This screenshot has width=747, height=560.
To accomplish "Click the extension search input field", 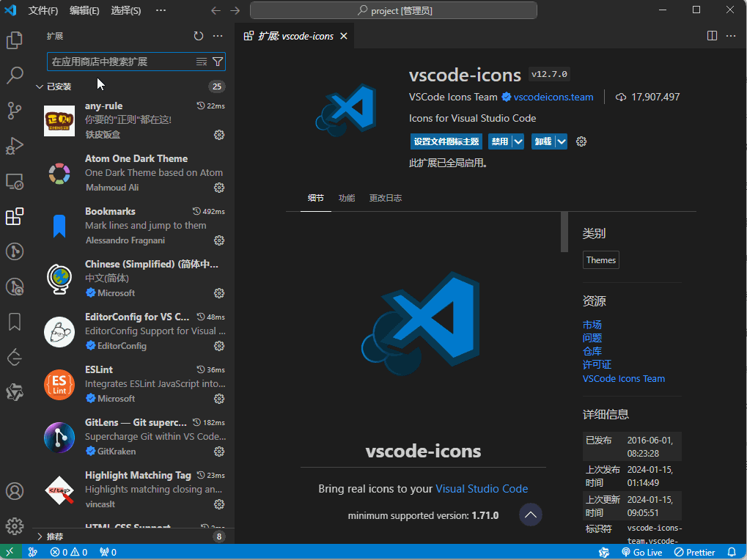I will (121, 62).
